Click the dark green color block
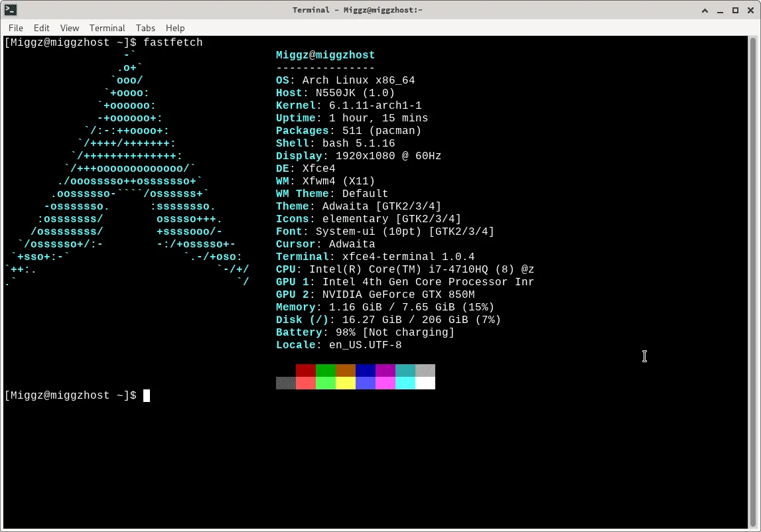This screenshot has height=532, width=761. click(x=326, y=370)
